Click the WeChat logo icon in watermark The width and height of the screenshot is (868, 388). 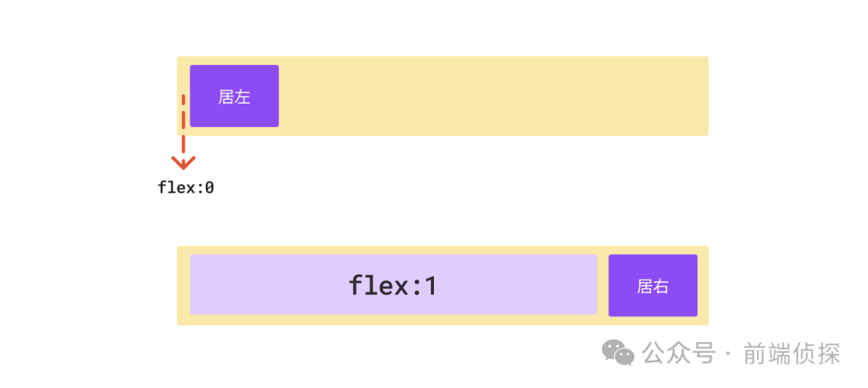click(618, 353)
